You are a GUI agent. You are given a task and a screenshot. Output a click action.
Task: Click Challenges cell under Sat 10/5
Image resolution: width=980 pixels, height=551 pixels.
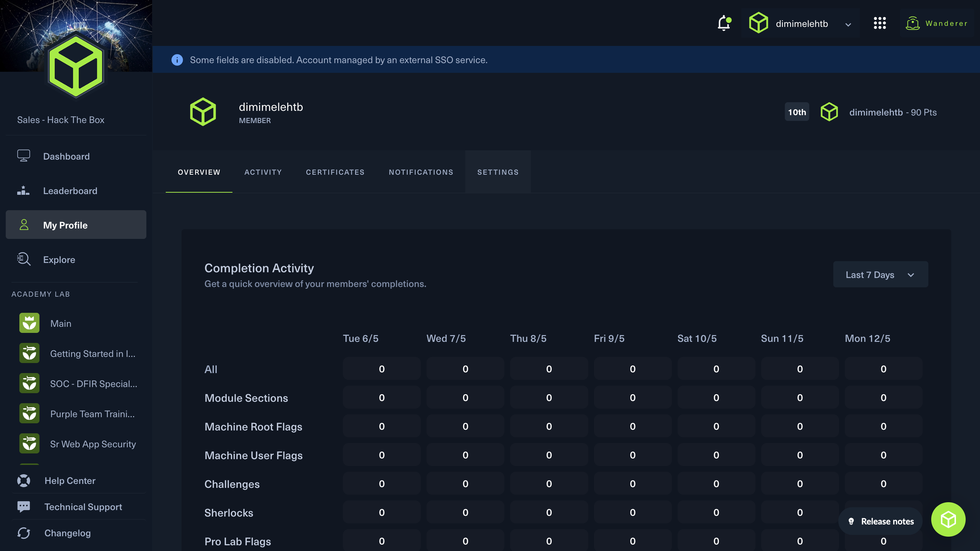coord(716,483)
